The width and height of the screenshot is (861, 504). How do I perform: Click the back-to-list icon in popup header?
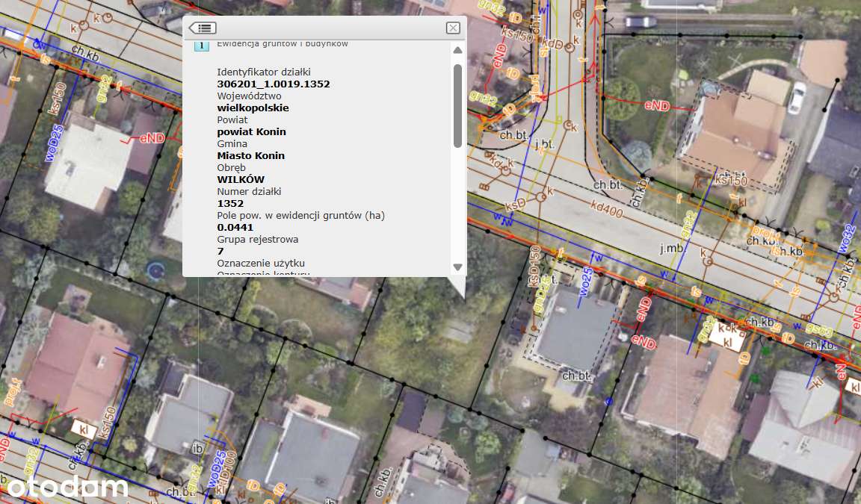tap(203, 28)
